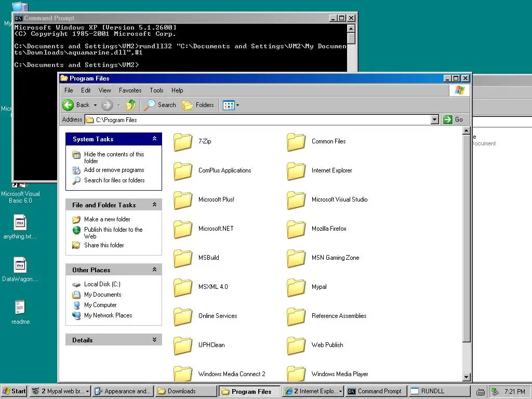Open the Tools menu

click(x=156, y=90)
